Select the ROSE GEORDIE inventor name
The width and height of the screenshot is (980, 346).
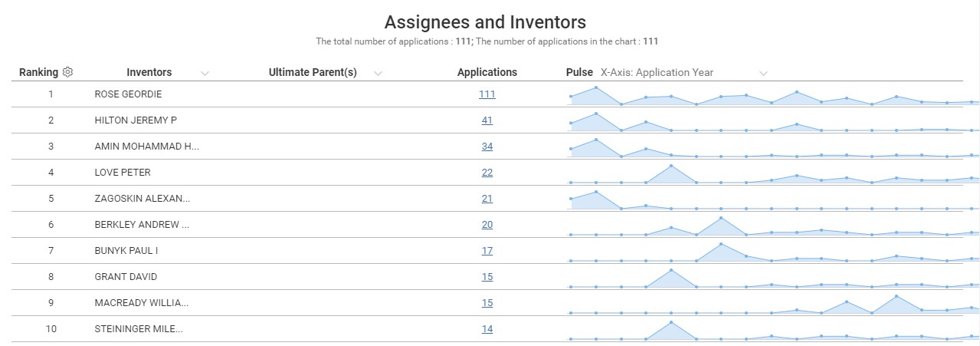tap(128, 94)
